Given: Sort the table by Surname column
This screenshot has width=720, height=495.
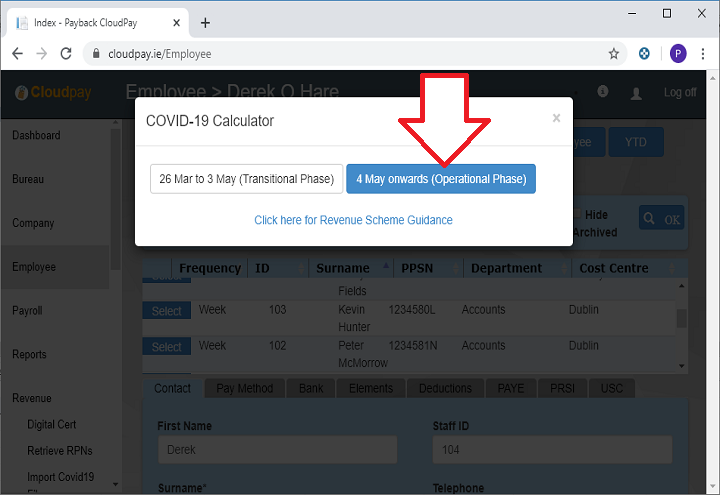Looking at the screenshot, I should [343, 268].
